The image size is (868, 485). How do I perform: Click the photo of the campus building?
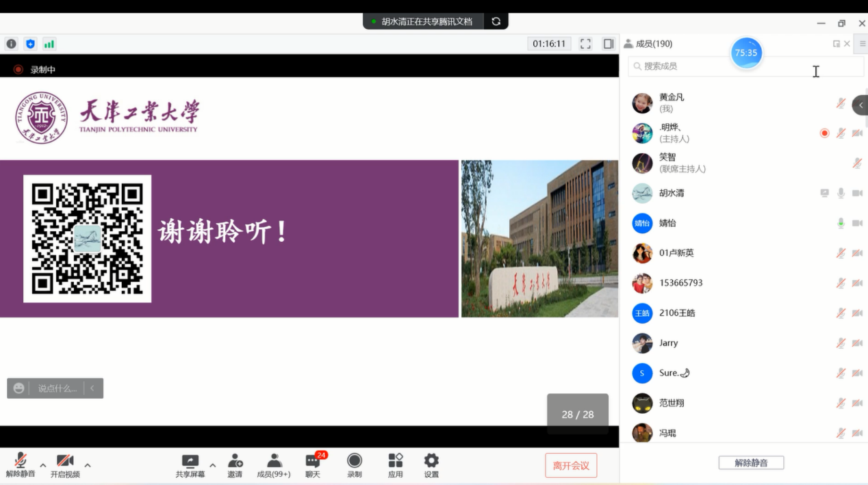(539, 239)
